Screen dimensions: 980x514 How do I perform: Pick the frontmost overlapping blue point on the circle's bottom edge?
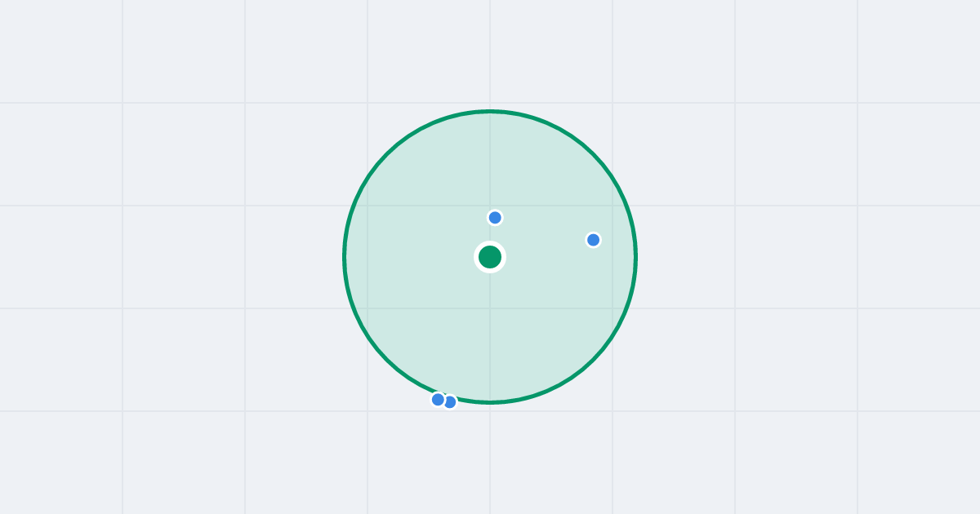439,400
